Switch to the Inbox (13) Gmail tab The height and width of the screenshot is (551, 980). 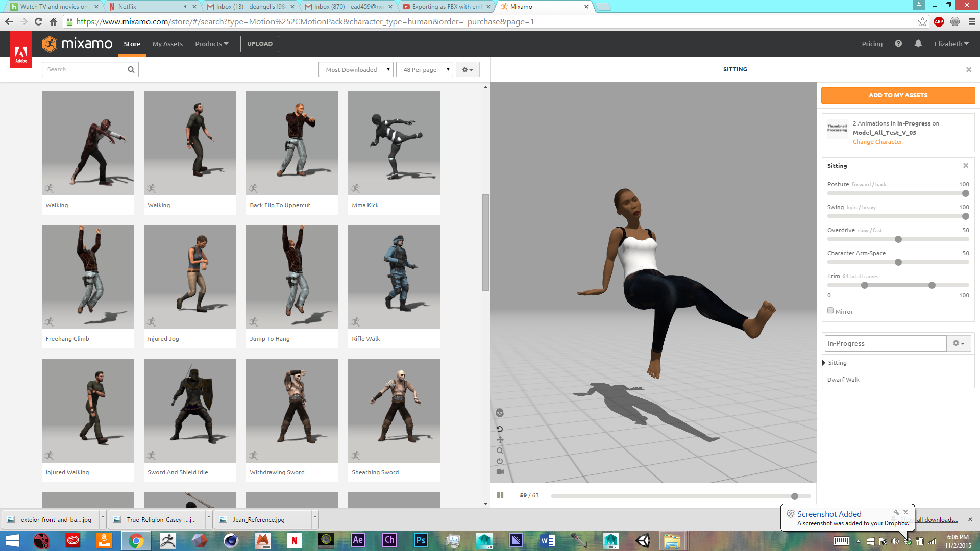(x=250, y=7)
